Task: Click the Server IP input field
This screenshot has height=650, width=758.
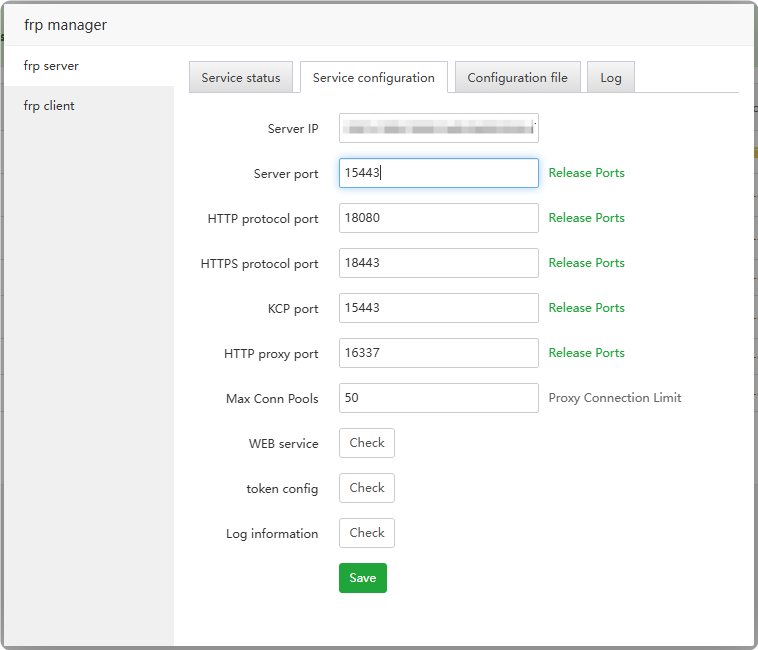Action: 438,129
